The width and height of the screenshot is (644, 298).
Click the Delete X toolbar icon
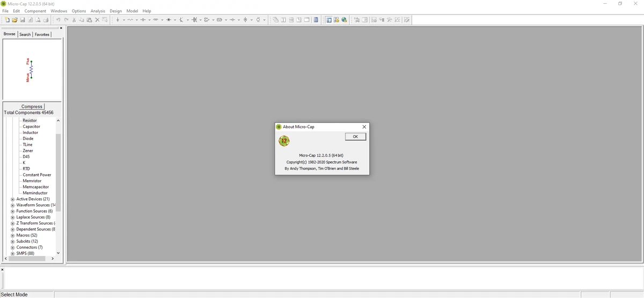[x=97, y=20]
